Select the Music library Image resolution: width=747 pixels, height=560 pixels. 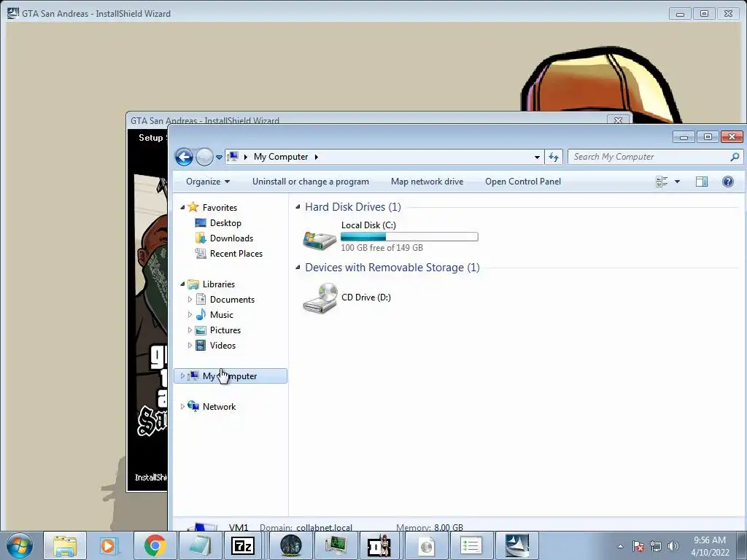coord(222,315)
